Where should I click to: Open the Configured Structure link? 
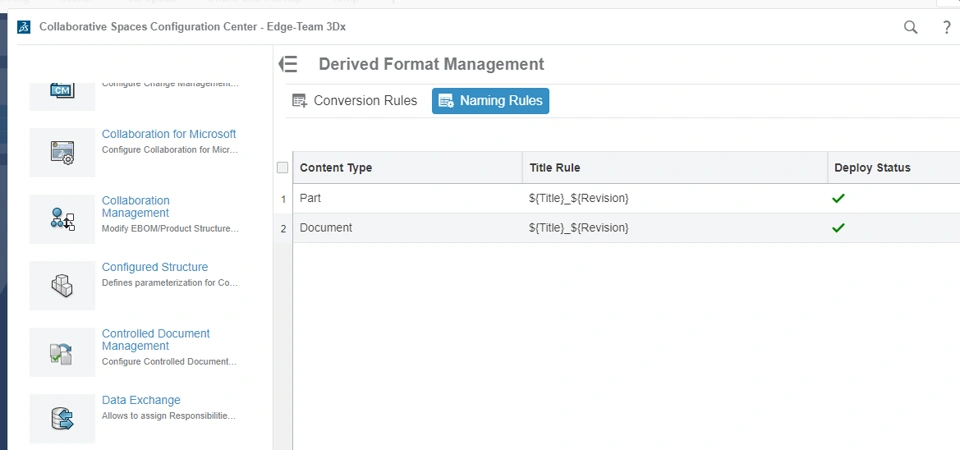pyautogui.click(x=155, y=267)
